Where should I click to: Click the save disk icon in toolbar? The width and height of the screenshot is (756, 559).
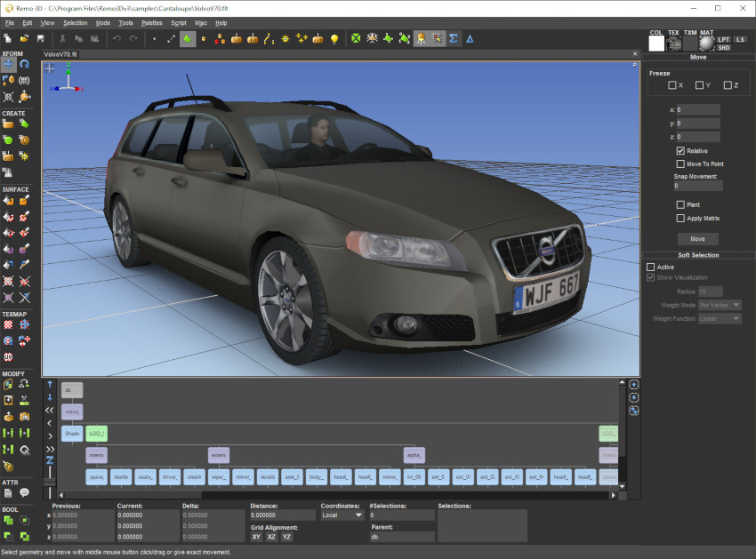tap(40, 39)
